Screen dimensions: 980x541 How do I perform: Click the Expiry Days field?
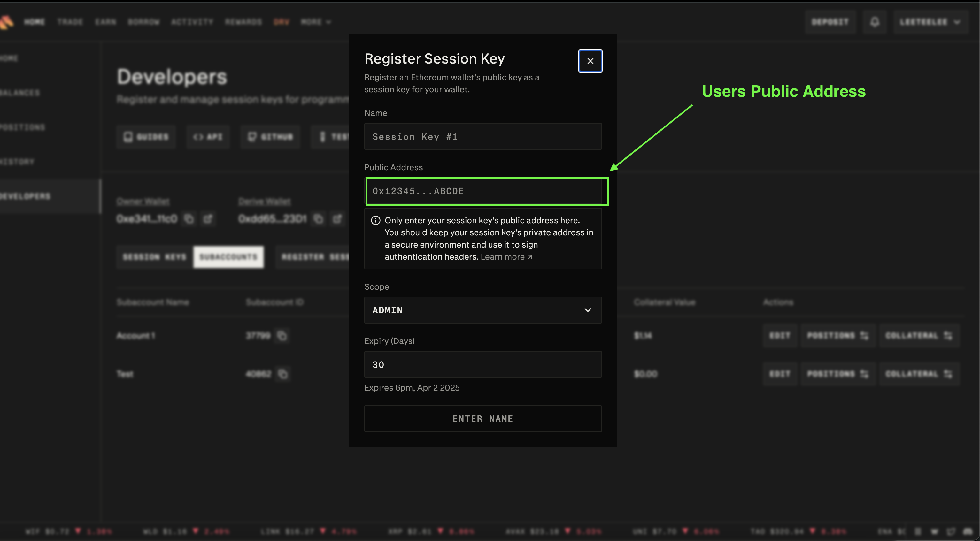coord(483,365)
